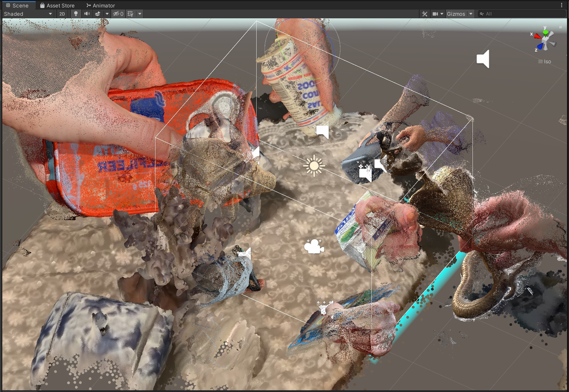The width and height of the screenshot is (569, 392).
Task: Switch to the Animator tab
Action: tap(100, 6)
